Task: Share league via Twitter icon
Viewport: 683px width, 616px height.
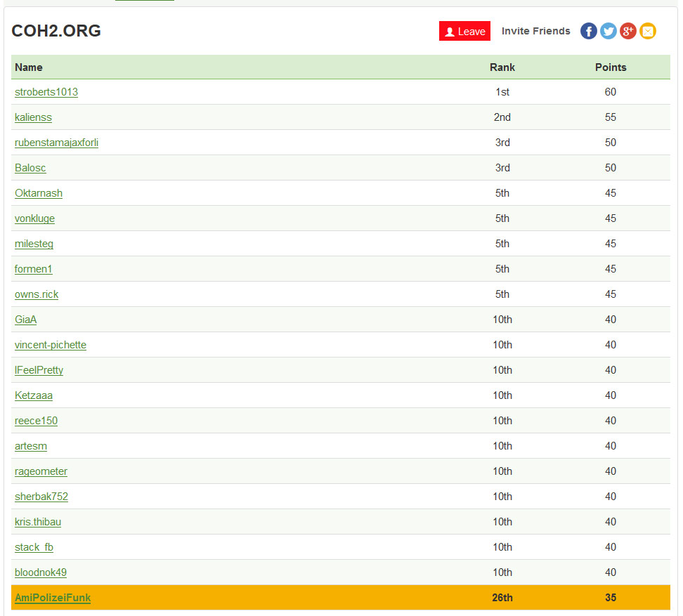Action: (x=609, y=31)
